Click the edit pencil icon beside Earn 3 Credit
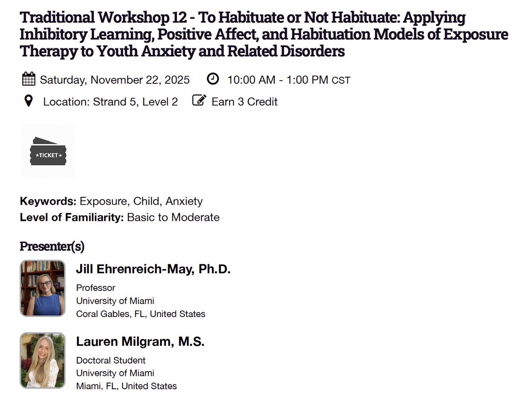This screenshot has width=532, height=403. [x=199, y=101]
